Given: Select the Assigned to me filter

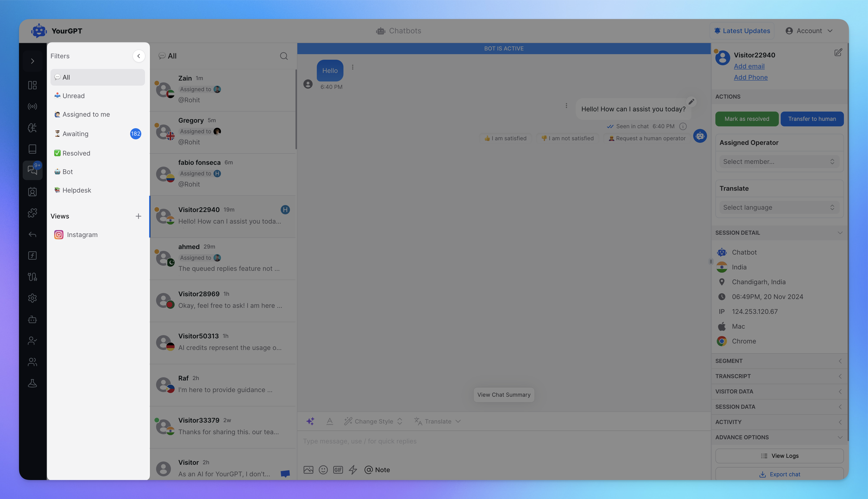Looking at the screenshot, I should point(98,115).
